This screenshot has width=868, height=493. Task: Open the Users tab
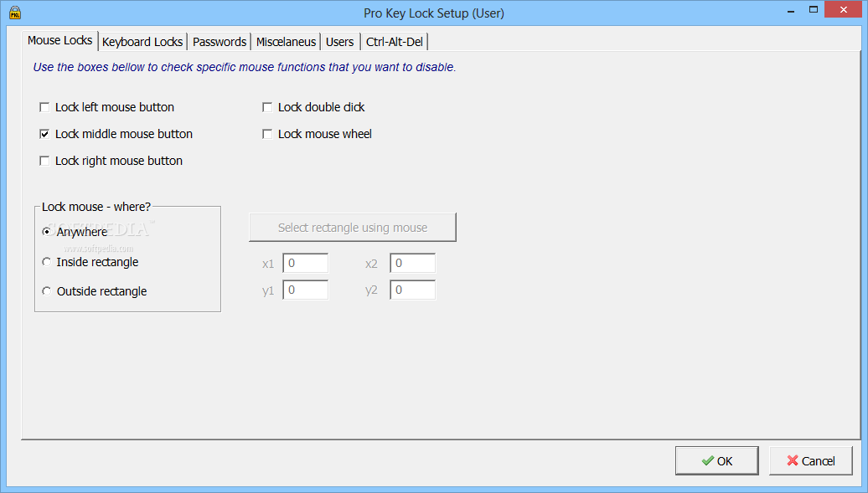(340, 42)
